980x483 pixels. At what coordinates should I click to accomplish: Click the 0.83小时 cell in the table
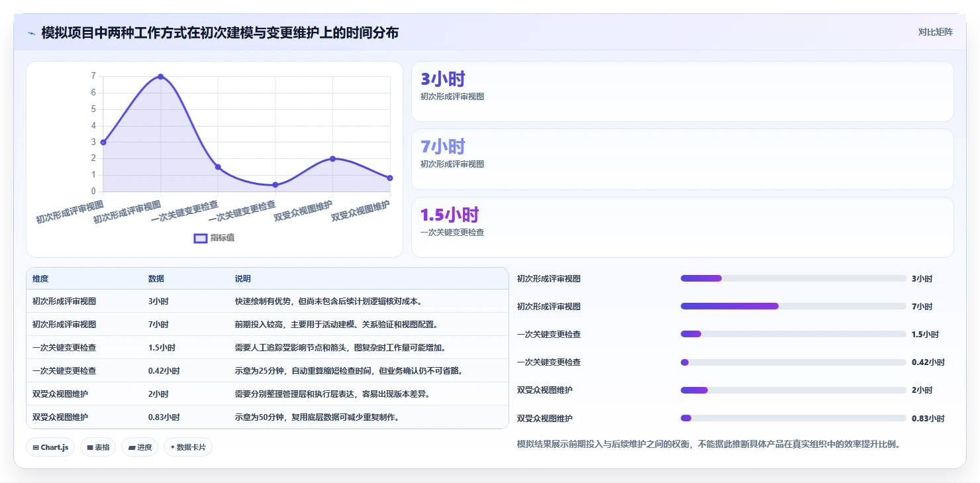[x=164, y=417]
